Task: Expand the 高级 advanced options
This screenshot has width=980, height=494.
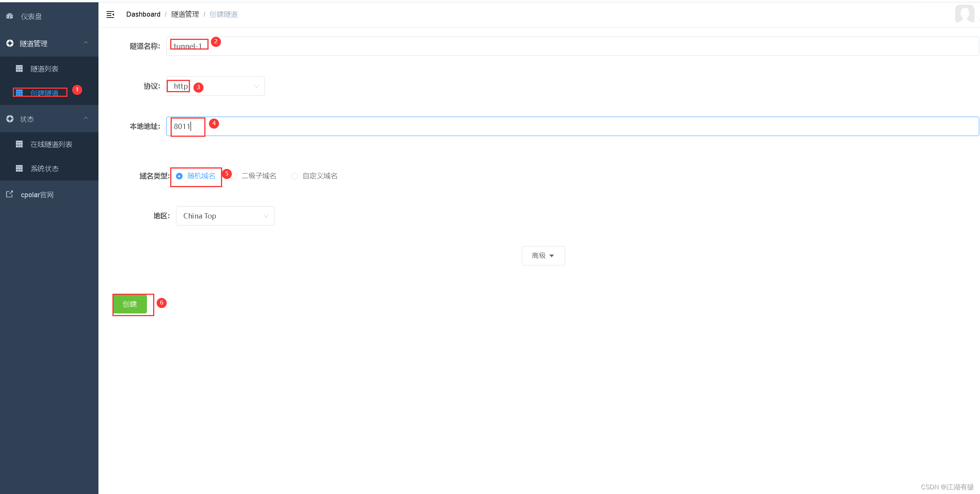Action: click(x=543, y=256)
